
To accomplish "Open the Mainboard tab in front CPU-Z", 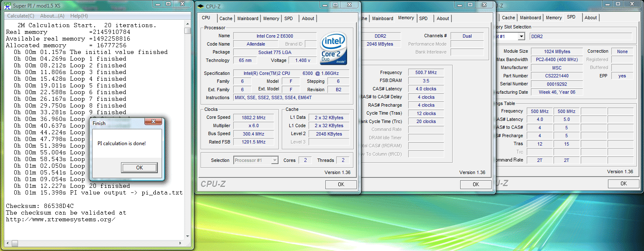I will [248, 18].
